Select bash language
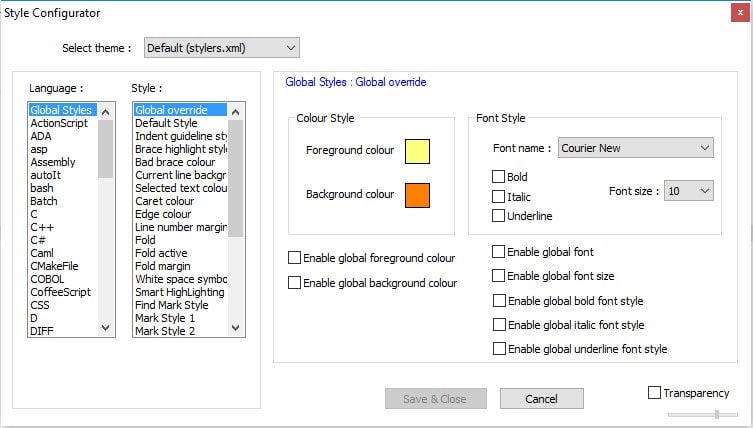Viewport: 753px width, 428px height. pyautogui.click(x=63, y=188)
